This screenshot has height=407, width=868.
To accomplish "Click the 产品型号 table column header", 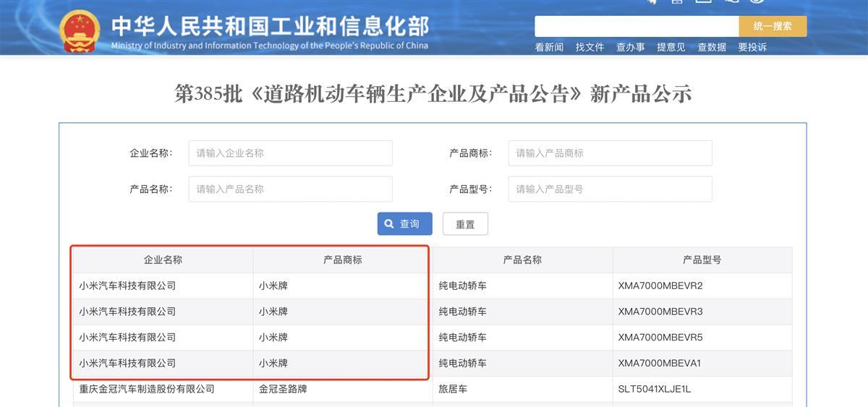I will (702, 260).
